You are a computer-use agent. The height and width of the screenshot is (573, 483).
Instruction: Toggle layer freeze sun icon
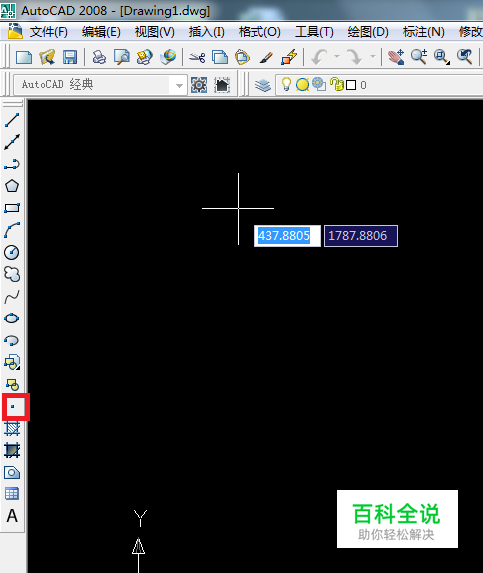click(x=302, y=84)
